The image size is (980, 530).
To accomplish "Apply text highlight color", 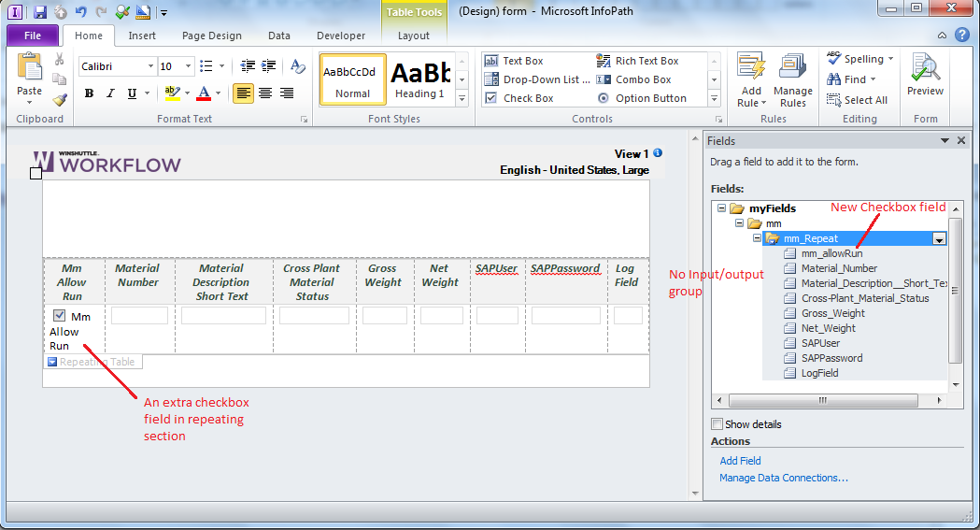I will click(x=172, y=93).
